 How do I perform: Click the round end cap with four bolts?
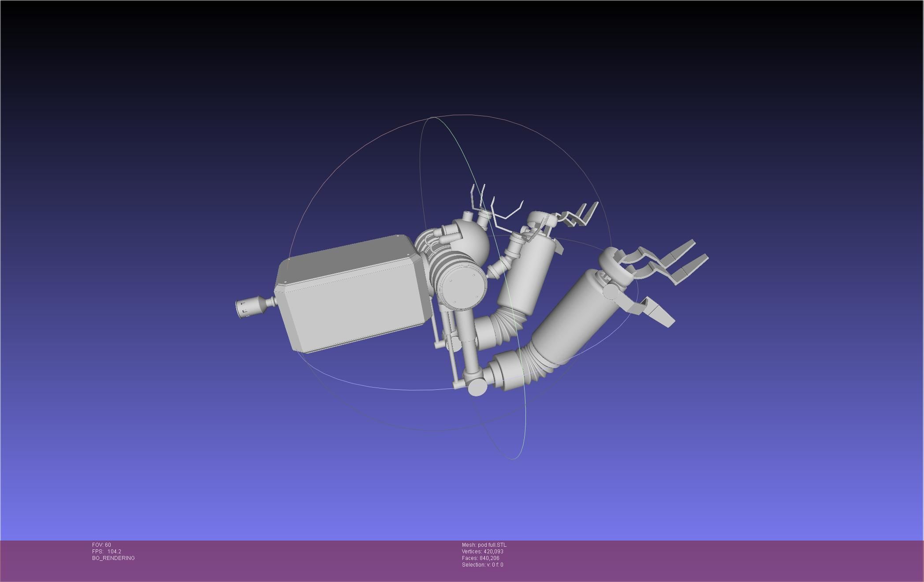click(464, 289)
